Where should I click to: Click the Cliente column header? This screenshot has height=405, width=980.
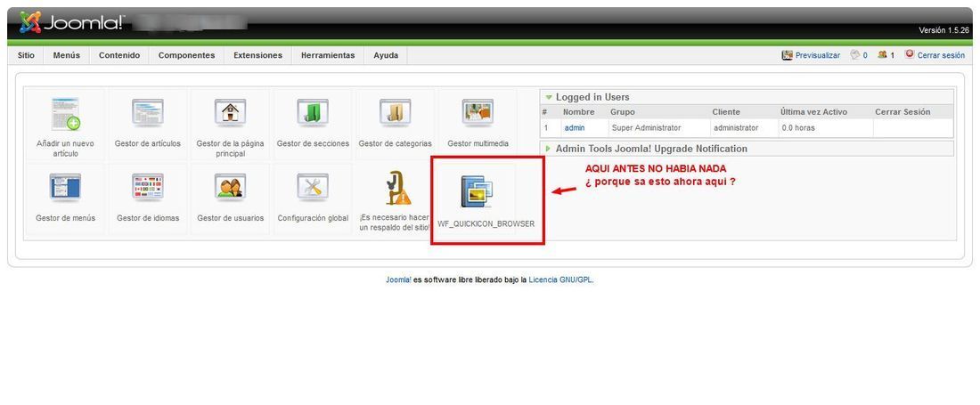tap(725, 112)
